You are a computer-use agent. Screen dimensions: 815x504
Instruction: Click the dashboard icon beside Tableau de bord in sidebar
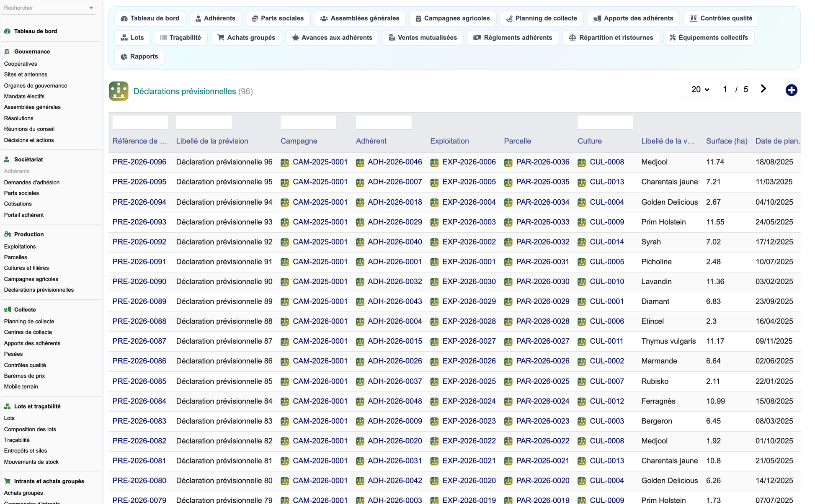(x=7, y=31)
